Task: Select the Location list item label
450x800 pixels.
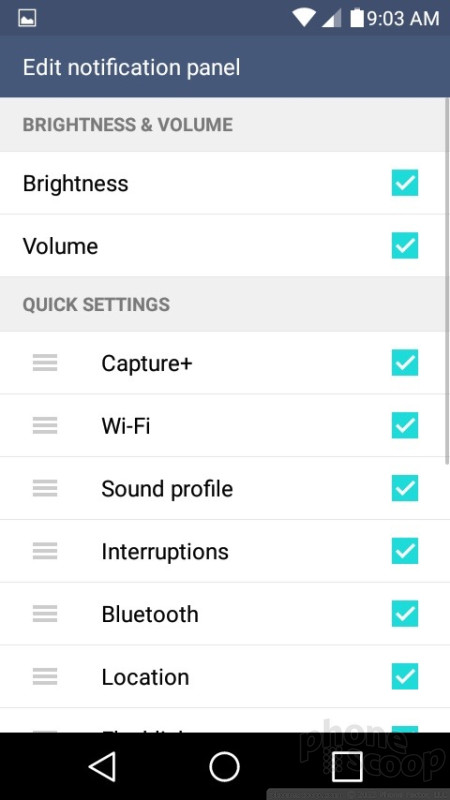Action: coord(145,677)
